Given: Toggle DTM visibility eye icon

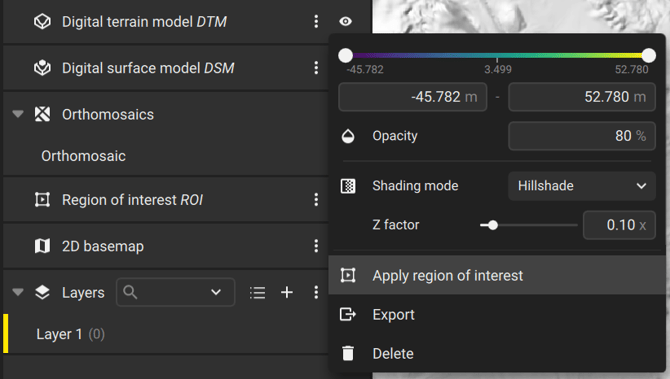Looking at the screenshot, I should pos(345,21).
